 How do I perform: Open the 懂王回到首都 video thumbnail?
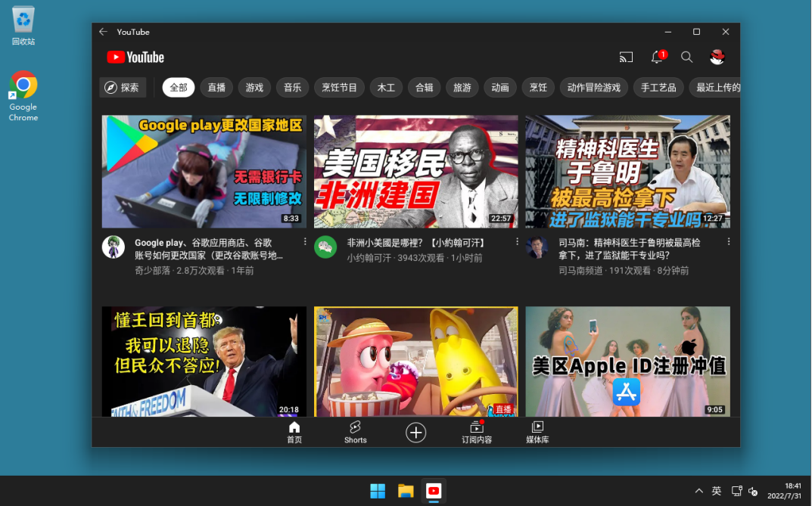pyautogui.click(x=204, y=361)
